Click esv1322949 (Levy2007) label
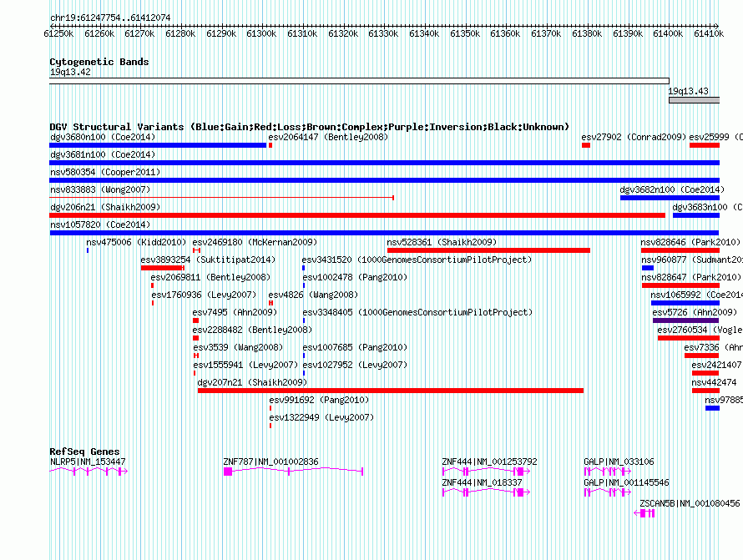The width and height of the screenshot is (743, 560). (x=321, y=417)
